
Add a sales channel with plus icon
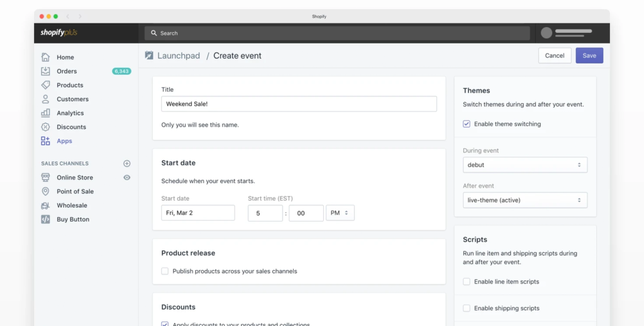pos(127,164)
